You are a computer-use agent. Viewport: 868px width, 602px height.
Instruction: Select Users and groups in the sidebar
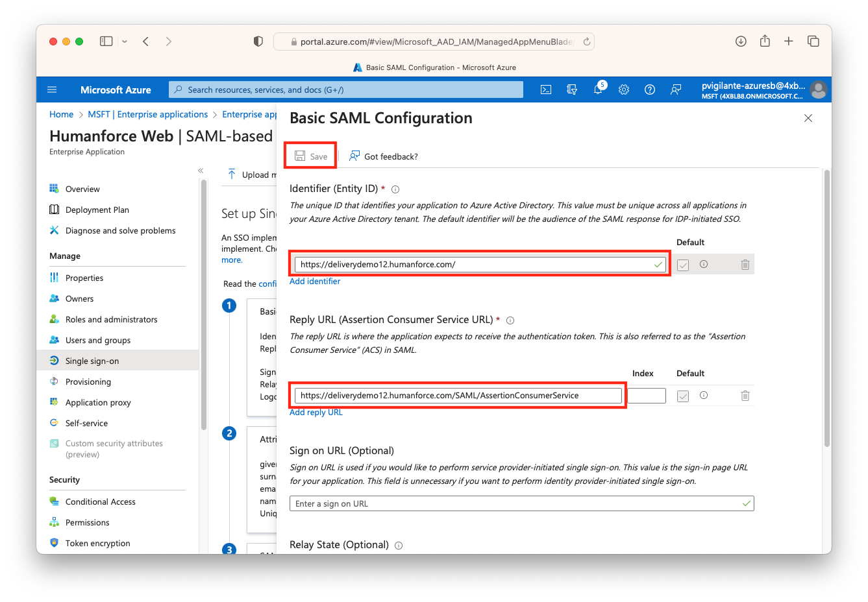pyautogui.click(x=99, y=340)
